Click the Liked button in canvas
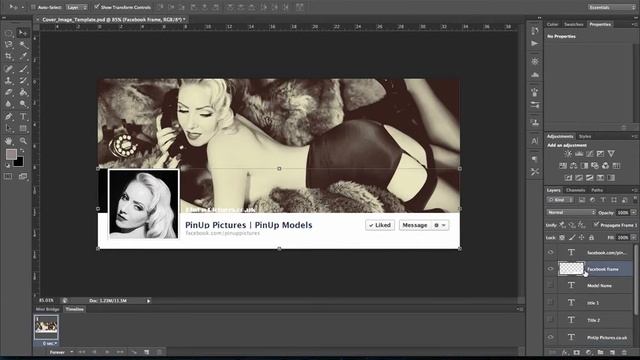Viewport: 640px width, 360px height. coord(380,225)
